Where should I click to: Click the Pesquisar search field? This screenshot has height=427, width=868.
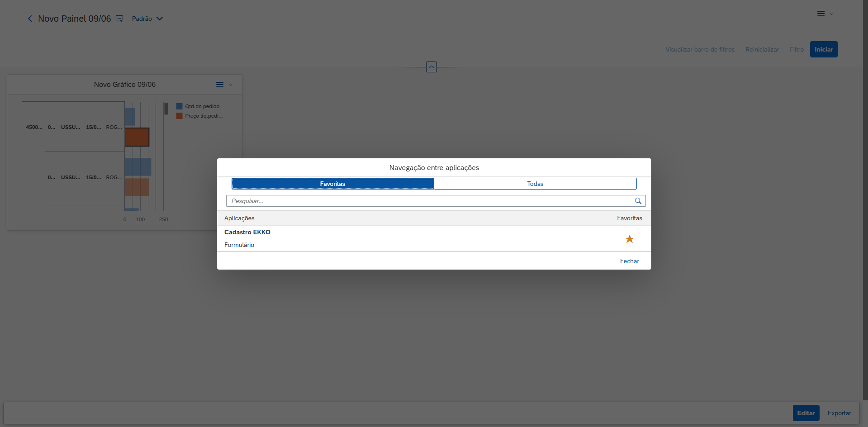(x=430, y=201)
